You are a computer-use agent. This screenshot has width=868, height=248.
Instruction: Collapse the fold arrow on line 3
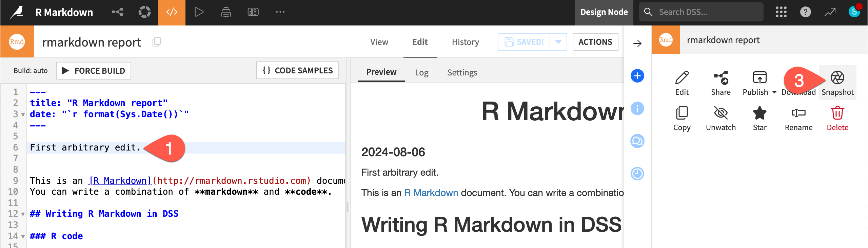pyautogui.click(x=23, y=115)
